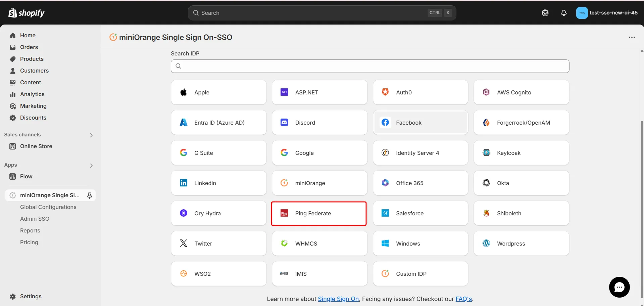Choose the WSO2 icon
The height and width of the screenshot is (306, 644).
[x=184, y=273]
